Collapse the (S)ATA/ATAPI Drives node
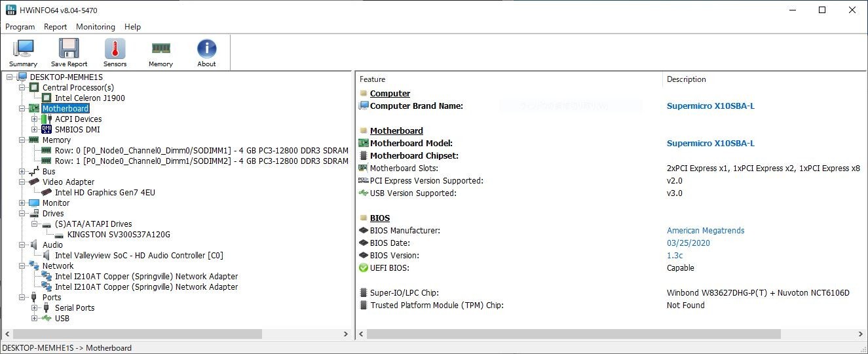This screenshot has height=354, width=868. click(x=35, y=224)
